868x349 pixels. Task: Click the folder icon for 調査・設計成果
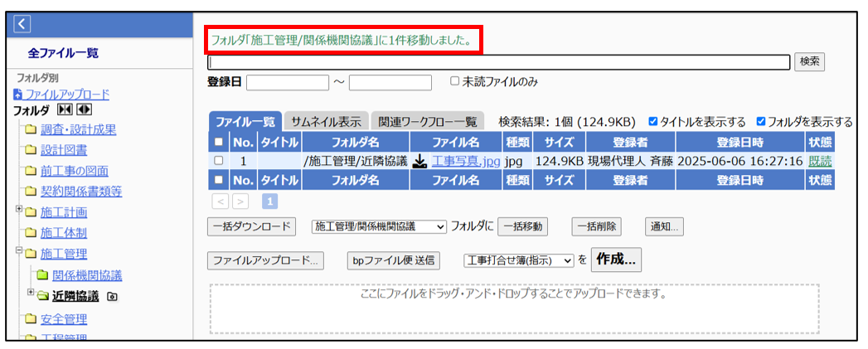[x=31, y=129]
